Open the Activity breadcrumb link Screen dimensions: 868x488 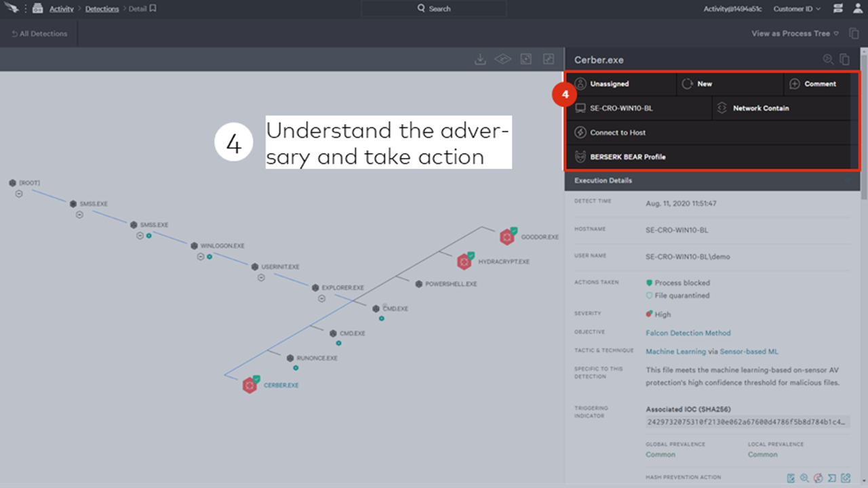(62, 9)
